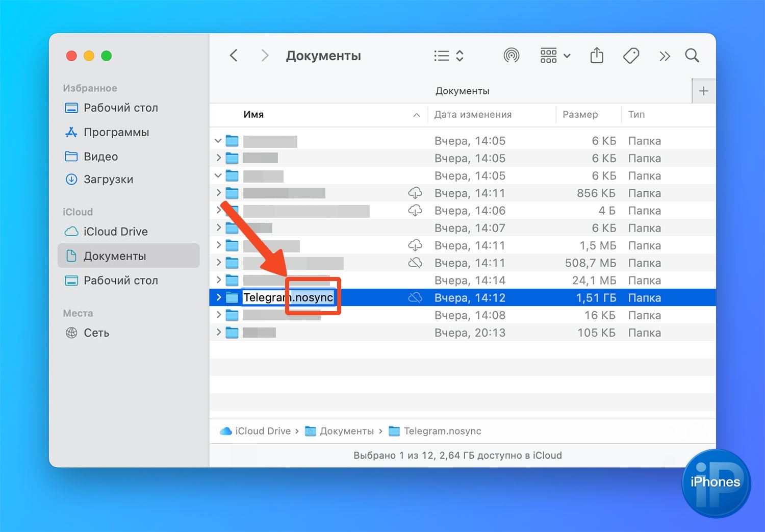The image size is (765, 532).
Task: Click the AirDrop icon in toolbar
Action: tap(511, 55)
